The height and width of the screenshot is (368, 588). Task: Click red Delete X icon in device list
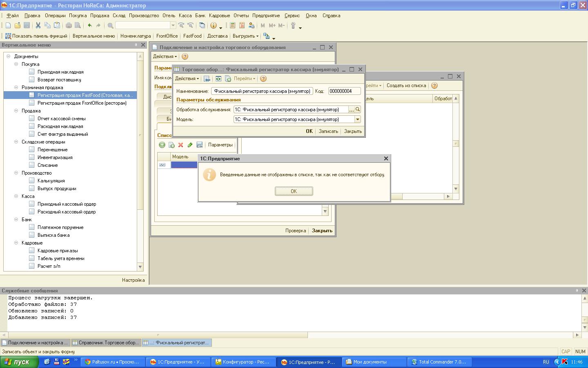(180, 145)
